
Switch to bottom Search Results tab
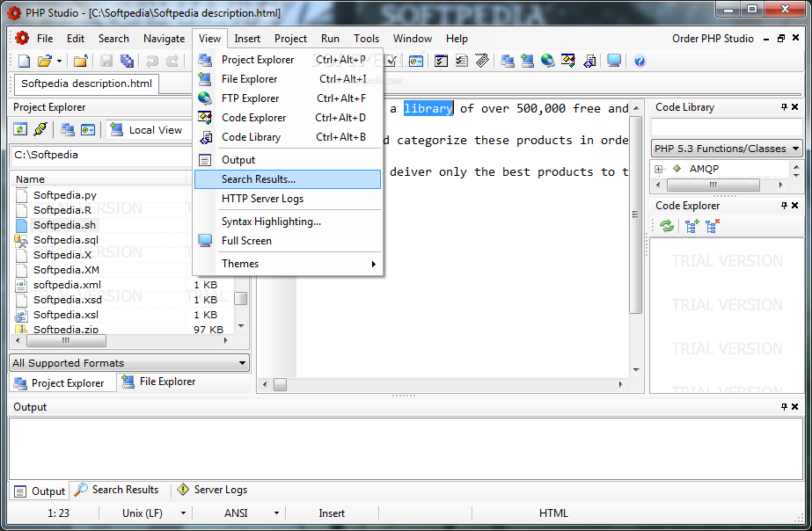click(116, 490)
